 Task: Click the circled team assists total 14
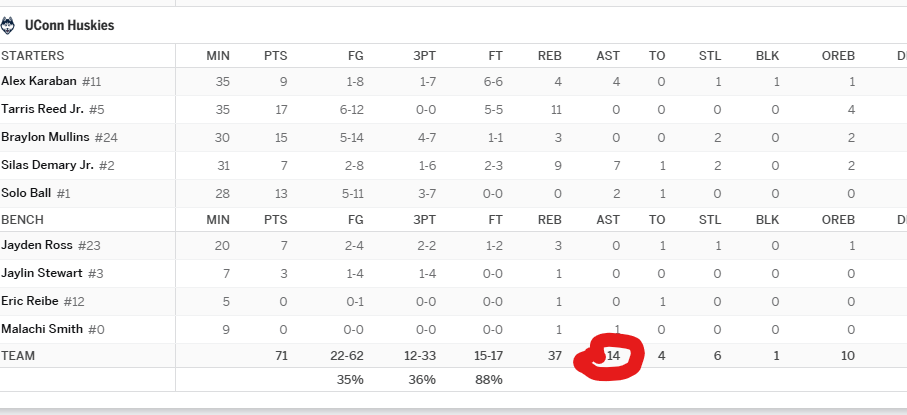coord(613,356)
